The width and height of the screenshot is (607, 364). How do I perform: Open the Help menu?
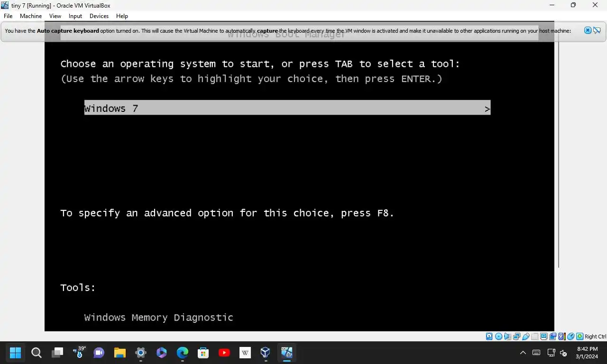click(x=122, y=16)
